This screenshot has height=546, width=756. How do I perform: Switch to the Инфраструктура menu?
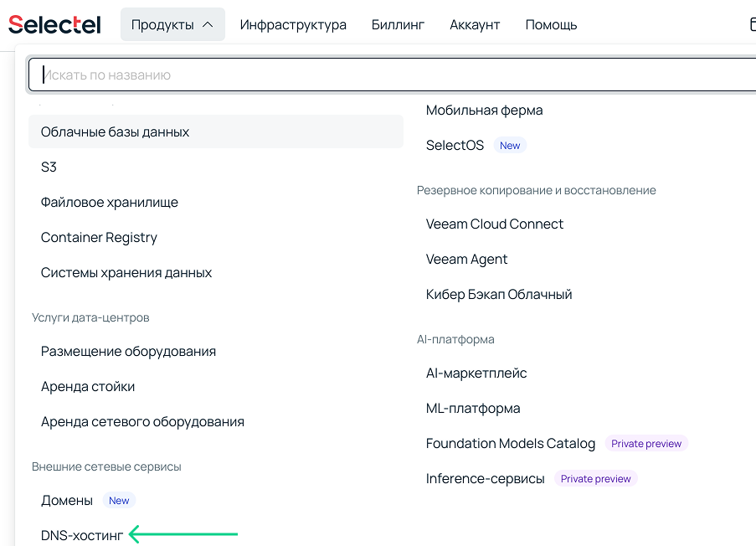pos(293,24)
